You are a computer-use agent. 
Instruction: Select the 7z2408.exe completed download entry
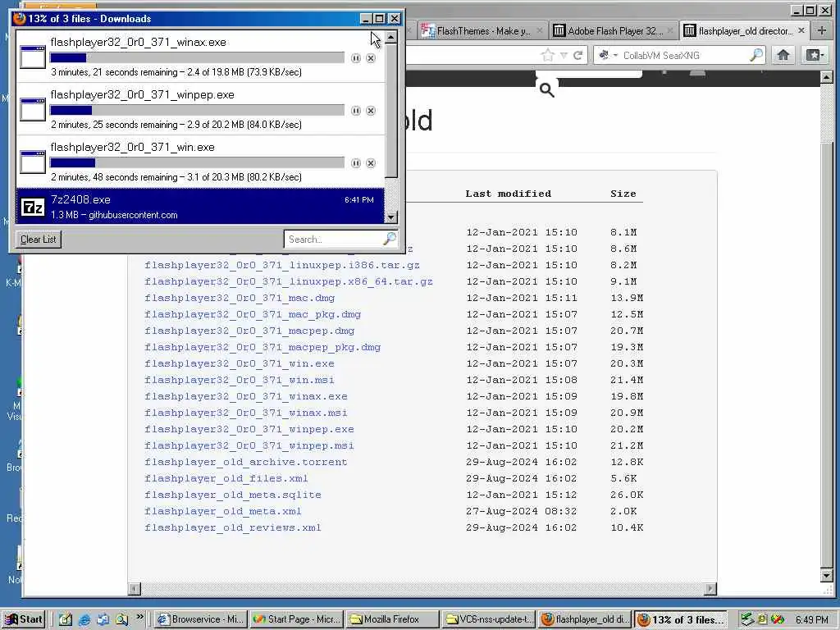[200, 206]
